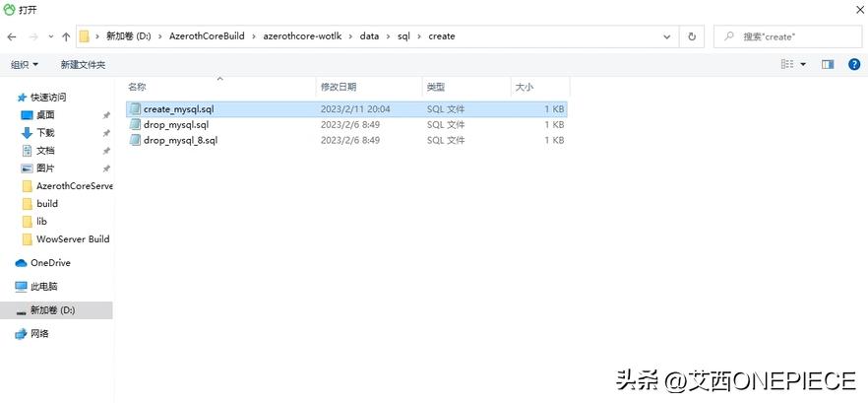Viewport: 868px width, 403px height.
Task: Click the 2023/2/11 20:04 date cell
Action: (355, 109)
